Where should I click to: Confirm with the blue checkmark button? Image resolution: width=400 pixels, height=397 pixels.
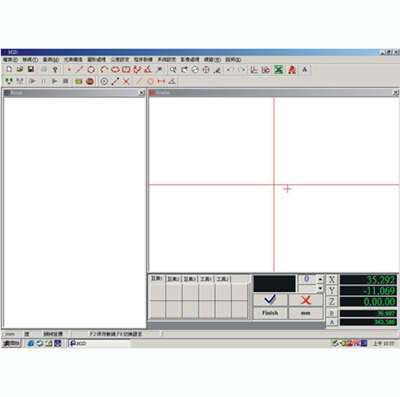pyautogui.click(x=270, y=300)
